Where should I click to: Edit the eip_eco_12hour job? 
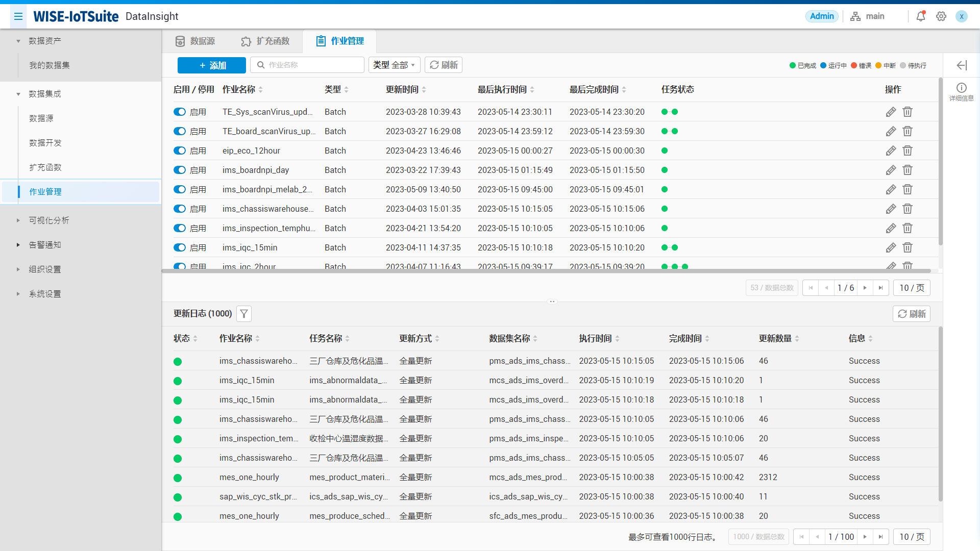point(891,151)
